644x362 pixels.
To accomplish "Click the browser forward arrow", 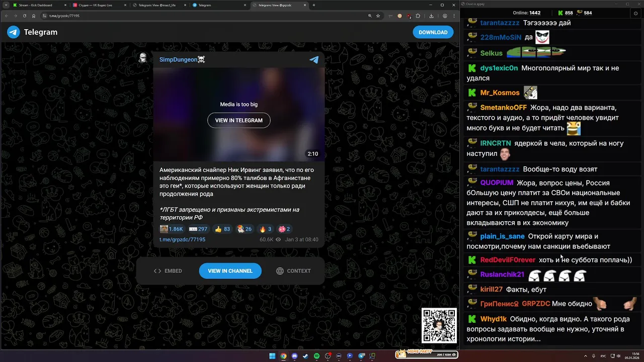I will click(x=16, y=16).
